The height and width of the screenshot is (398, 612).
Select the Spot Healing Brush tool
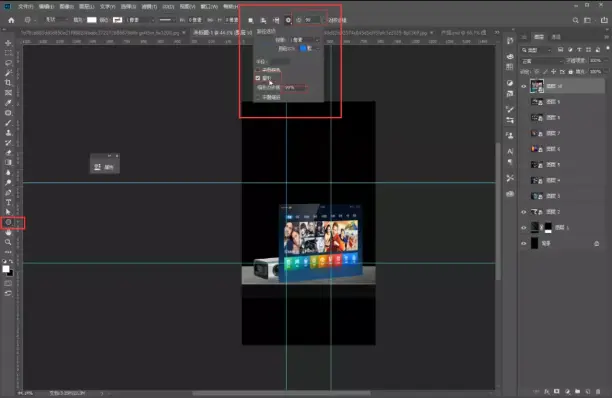pyautogui.click(x=8, y=113)
